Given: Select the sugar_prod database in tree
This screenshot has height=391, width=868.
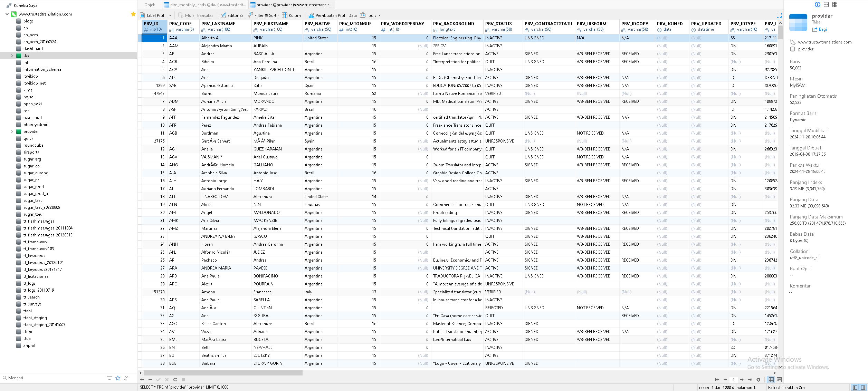Looking at the screenshot, I should coord(34,187).
